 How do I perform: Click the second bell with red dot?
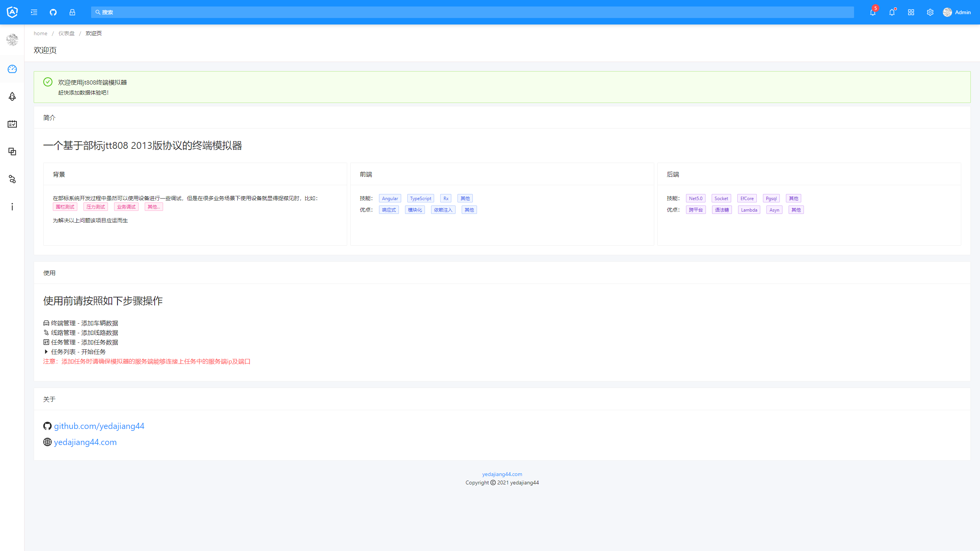[x=892, y=12]
